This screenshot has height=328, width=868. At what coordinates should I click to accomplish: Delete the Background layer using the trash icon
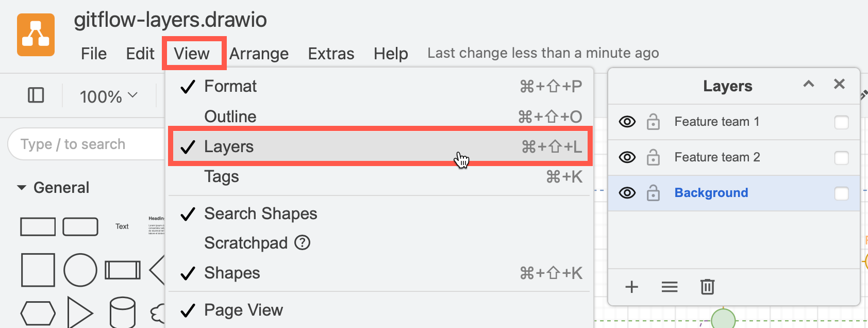(x=707, y=287)
